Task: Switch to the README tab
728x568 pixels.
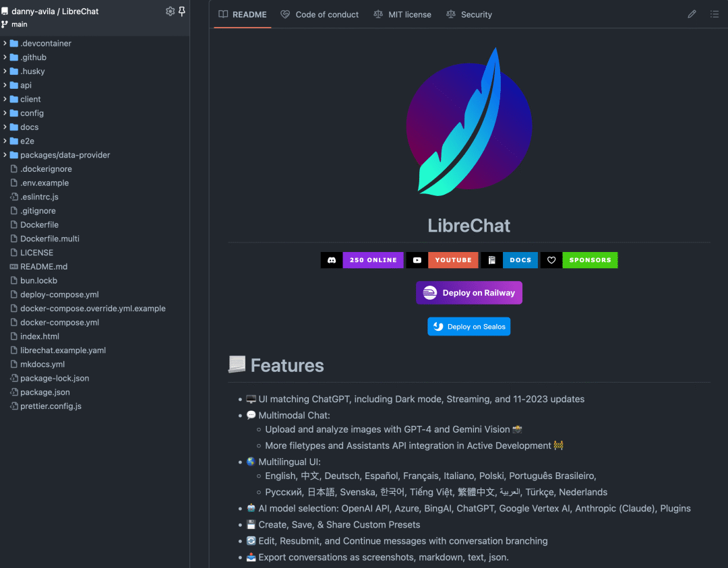Action: click(243, 14)
